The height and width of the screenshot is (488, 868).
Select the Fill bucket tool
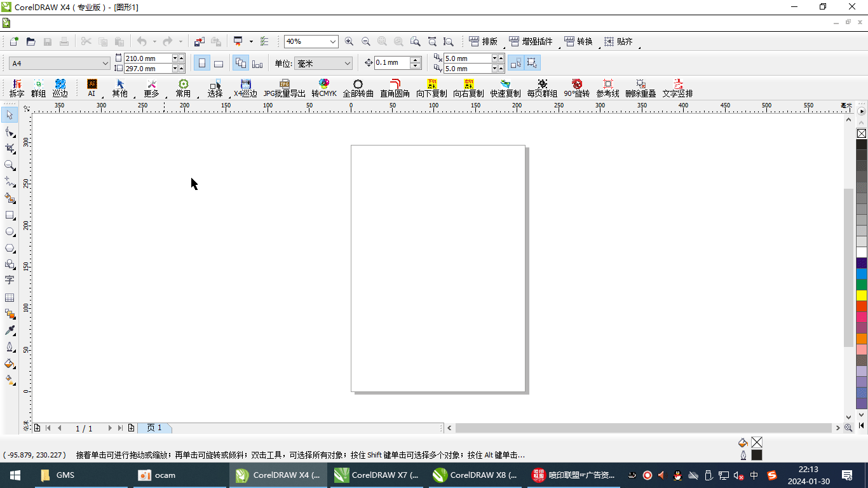[x=10, y=363]
